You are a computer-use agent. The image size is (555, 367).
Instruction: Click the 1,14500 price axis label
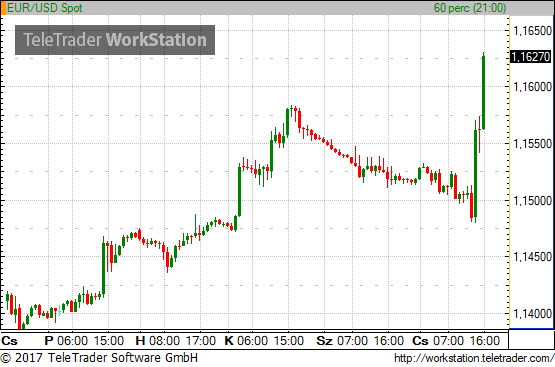pos(532,257)
